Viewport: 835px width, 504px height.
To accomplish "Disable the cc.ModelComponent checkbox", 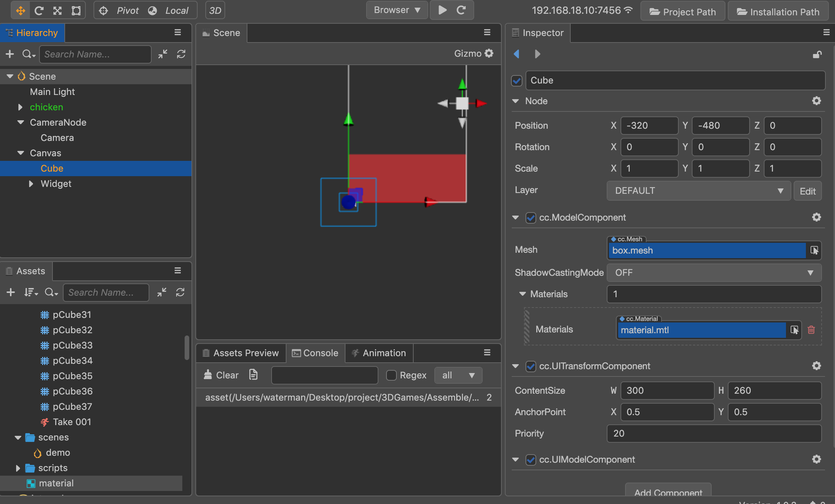I will click(530, 218).
